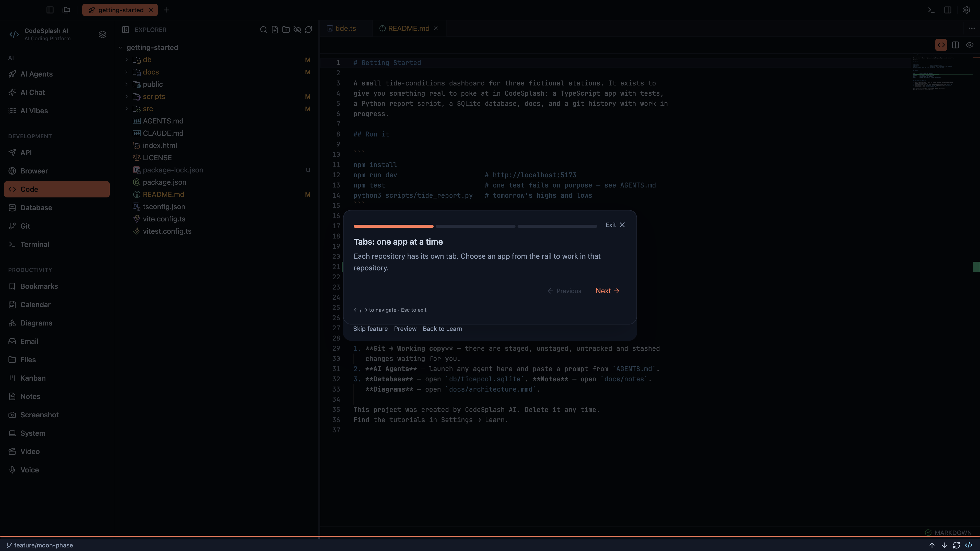Click the second tutorial progress segment
Image resolution: width=980 pixels, height=551 pixels.
(475, 226)
